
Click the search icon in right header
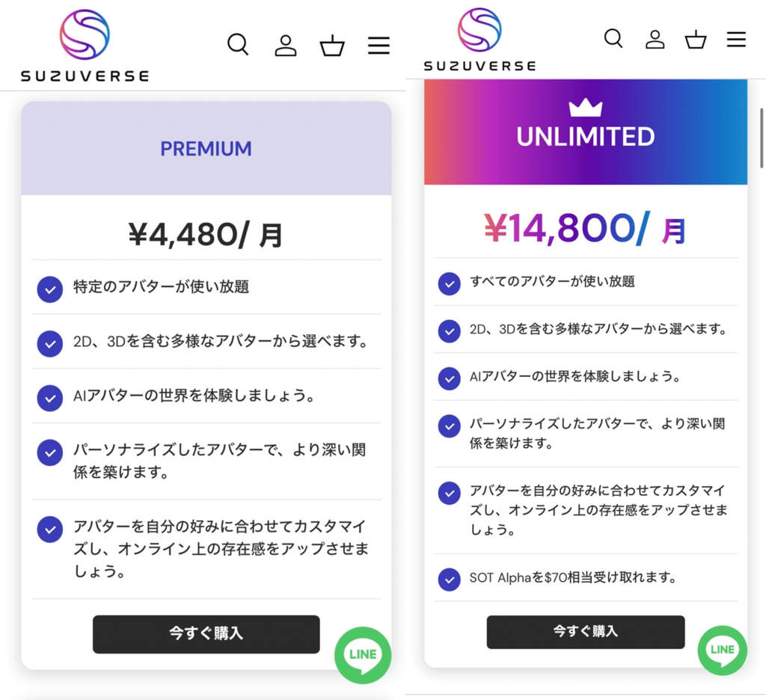[613, 39]
